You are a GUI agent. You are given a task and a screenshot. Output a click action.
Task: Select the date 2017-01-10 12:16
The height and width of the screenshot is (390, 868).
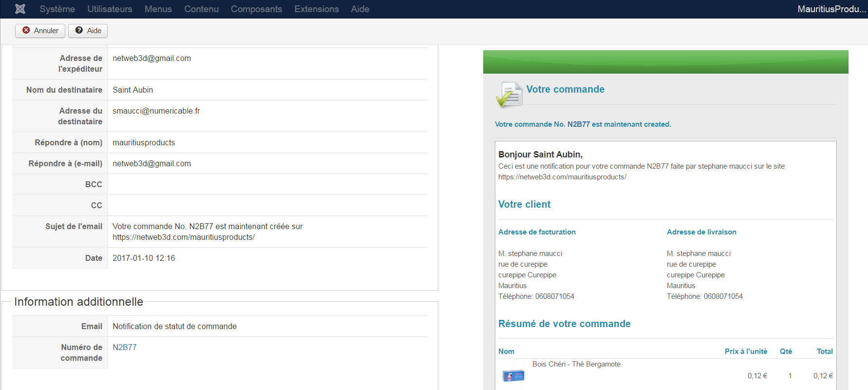pyautogui.click(x=144, y=258)
